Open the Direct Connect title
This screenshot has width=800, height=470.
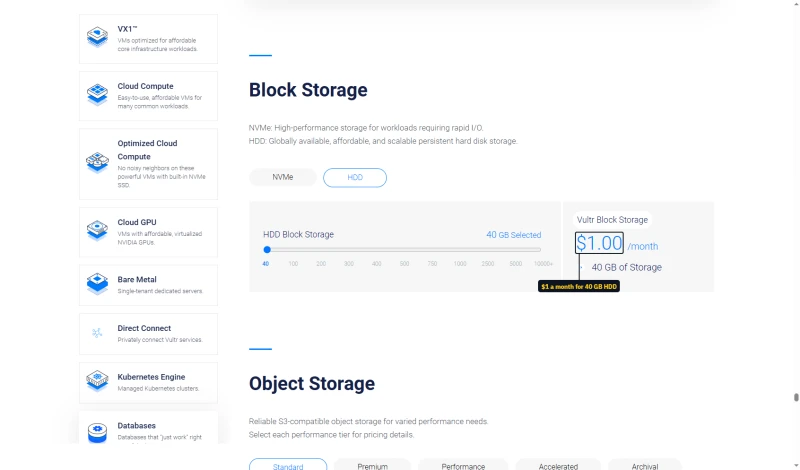click(x=144, y=328)
